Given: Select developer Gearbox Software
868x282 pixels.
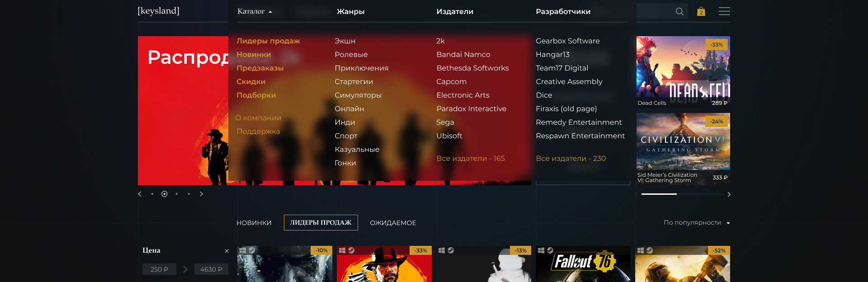Looking at the screenshot, I should tap(568, 41).
